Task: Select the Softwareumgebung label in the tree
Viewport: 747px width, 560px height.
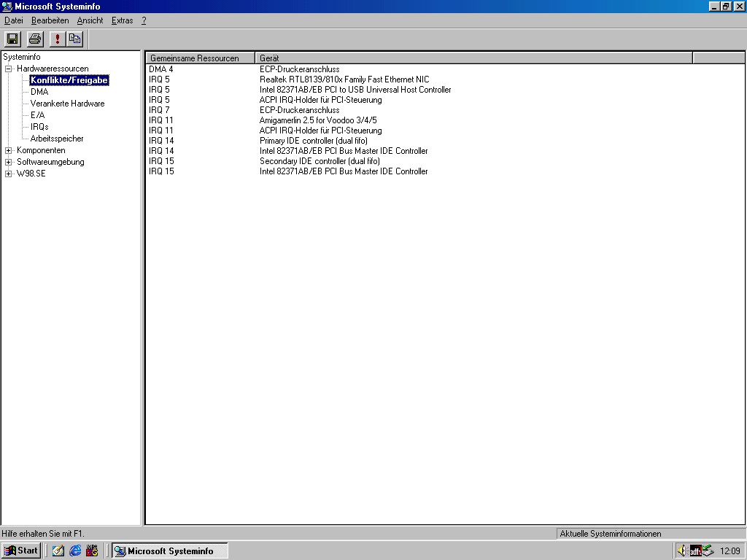Action: pos(50,162)
